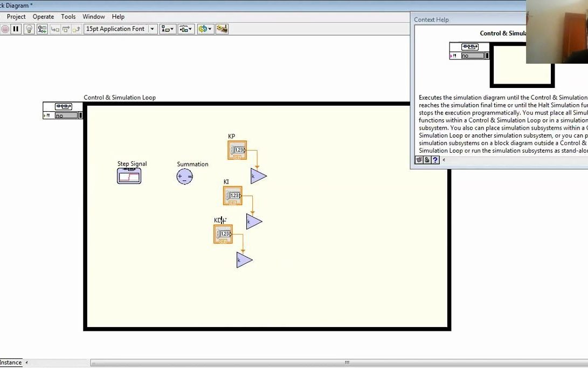Screen dimensions: 588x368
Task: Select the Summation function block
Action: (x=185, y=176)
